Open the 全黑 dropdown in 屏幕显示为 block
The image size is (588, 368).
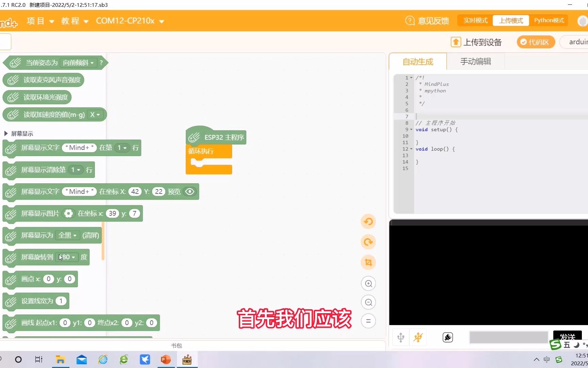click(x=67, y=235)
